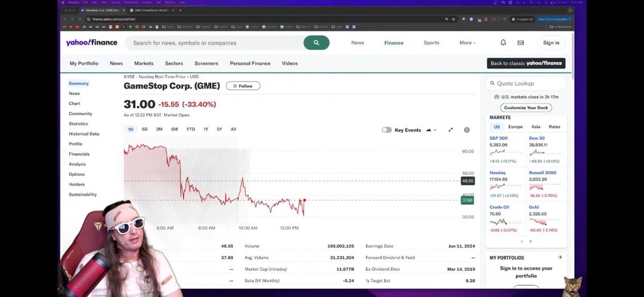The image size is (644, 297).
Task: Click the browser address bar URL
Action: (x=114, y=19)
